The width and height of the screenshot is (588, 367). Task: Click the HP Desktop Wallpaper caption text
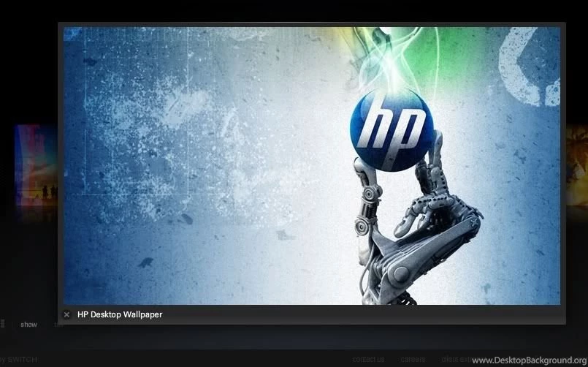click(x=120, y=314)
